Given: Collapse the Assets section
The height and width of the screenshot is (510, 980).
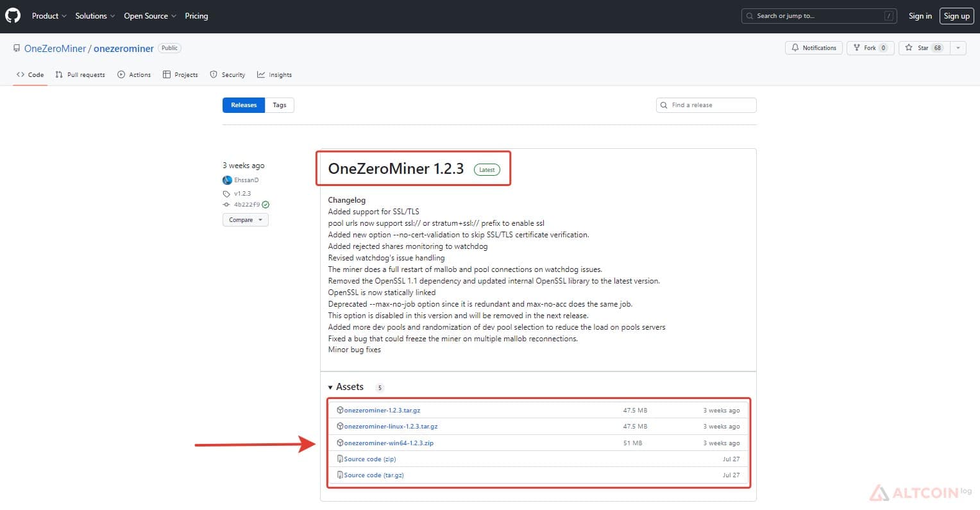Looking at the screenshot, I should (x=346, y=387).
